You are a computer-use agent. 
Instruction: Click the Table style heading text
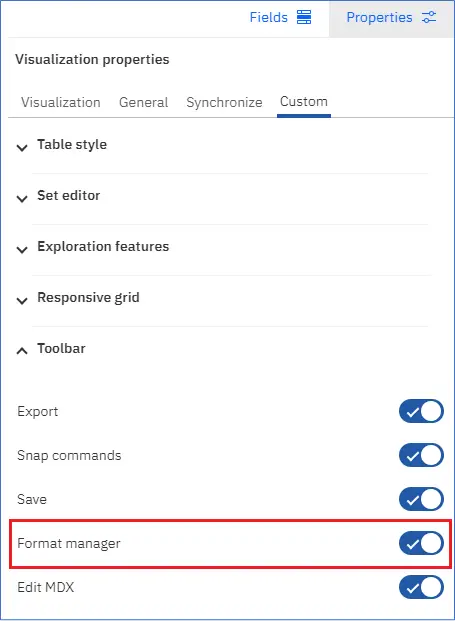click(72, 145)
